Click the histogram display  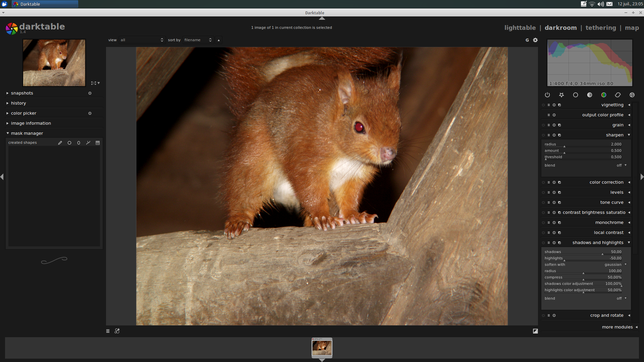[590, 63]
